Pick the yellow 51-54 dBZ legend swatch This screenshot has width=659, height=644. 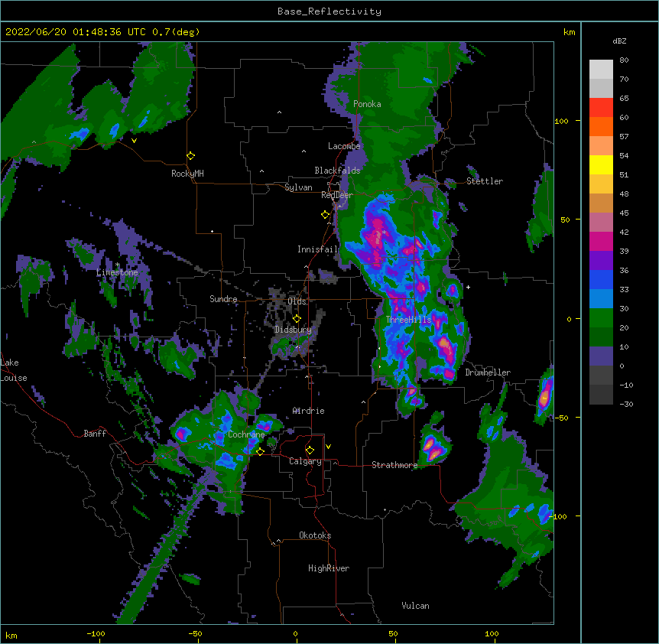click(x=601, y=164)
